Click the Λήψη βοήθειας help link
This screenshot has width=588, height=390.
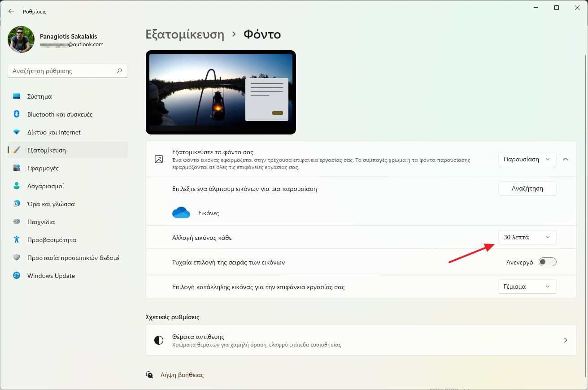point(182,375)
